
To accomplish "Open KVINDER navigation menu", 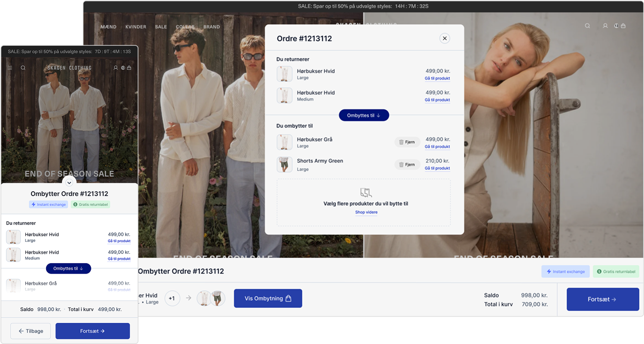I will 136,27.
